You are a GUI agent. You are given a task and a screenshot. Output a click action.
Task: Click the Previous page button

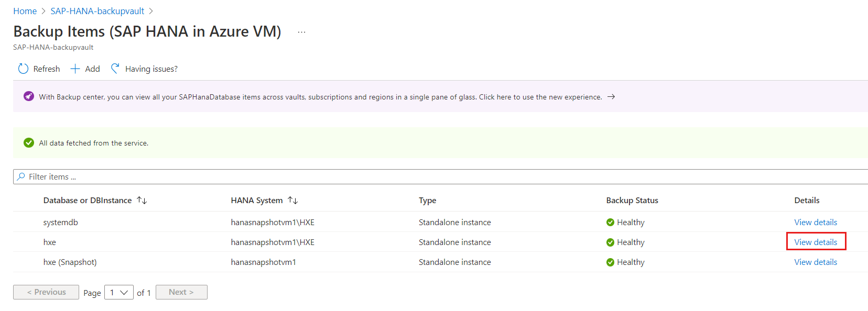tap(46, 292)
